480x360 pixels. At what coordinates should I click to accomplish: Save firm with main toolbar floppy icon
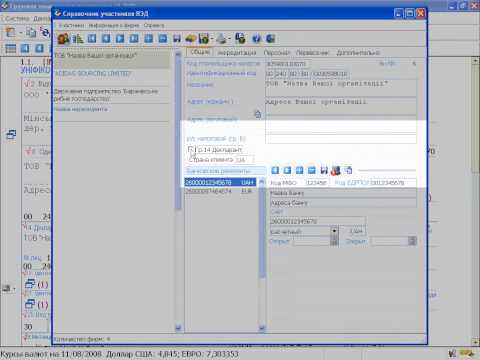[x=177, y=39]
